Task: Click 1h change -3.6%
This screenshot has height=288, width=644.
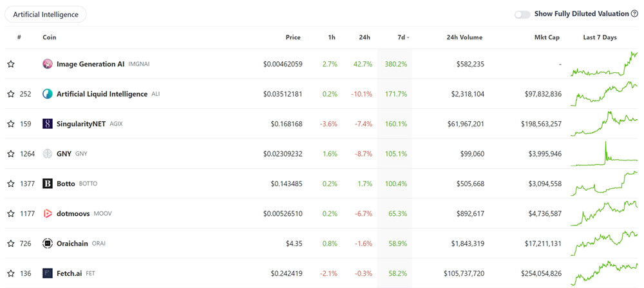Action: coord(329,124)
